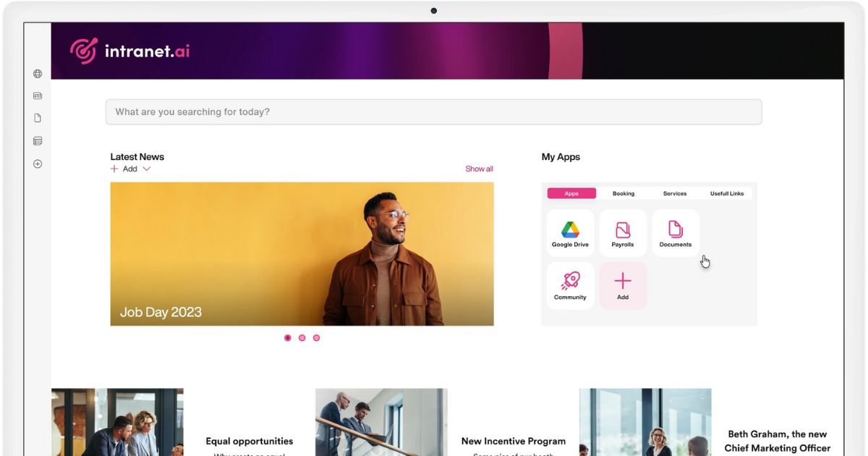Open the Job Day 2023 news banner
Viewport: 868px width, 456px height.
click(302, 254)
